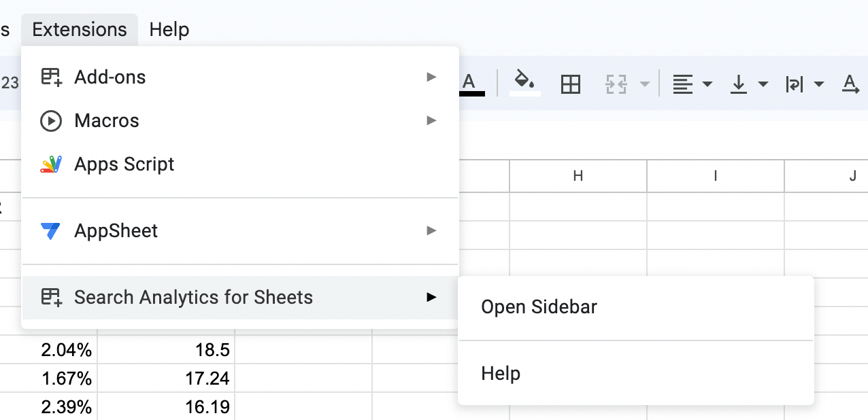Select column H header
Viewport: 868px width, 420px height.
[578, 176]
